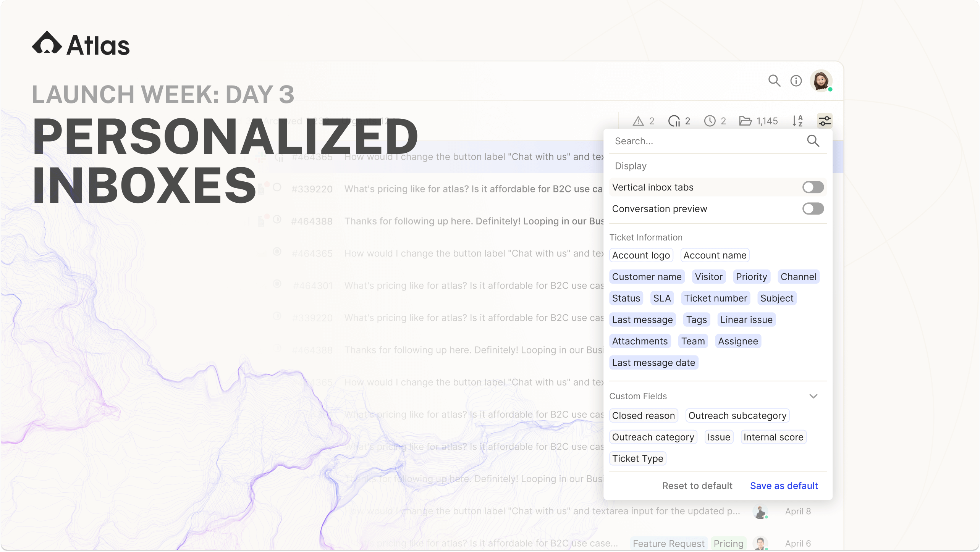This screenshot has height=552, width=980.
Task: Click Save as default
Action: pyautogui.click(x=784, y=486)
